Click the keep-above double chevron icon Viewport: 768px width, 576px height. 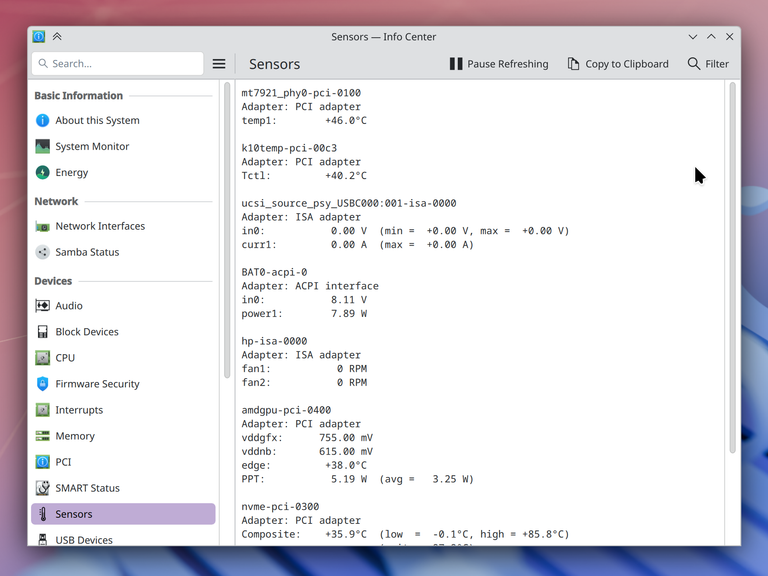tap(57, 37)
